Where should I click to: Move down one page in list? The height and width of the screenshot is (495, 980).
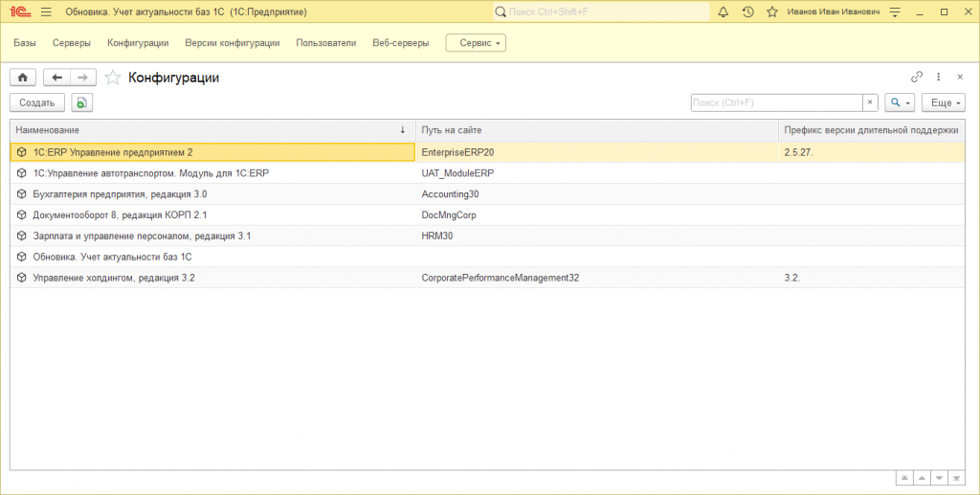tap(939, 478)
